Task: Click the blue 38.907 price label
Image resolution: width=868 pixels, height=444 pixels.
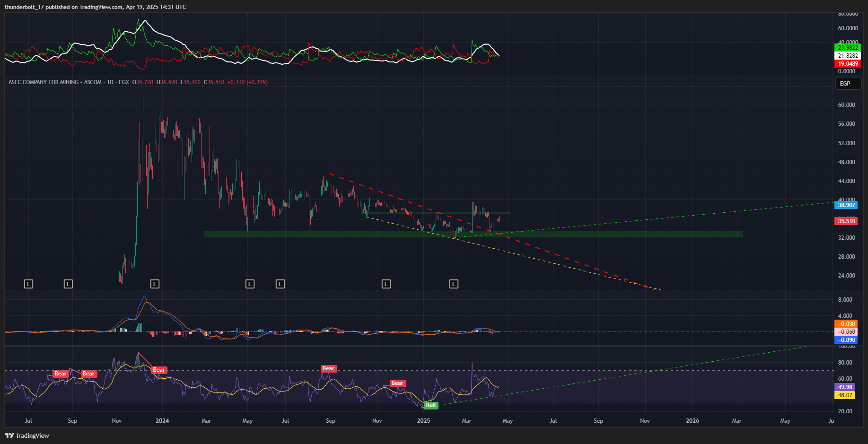Action: [x=846, y=205]
